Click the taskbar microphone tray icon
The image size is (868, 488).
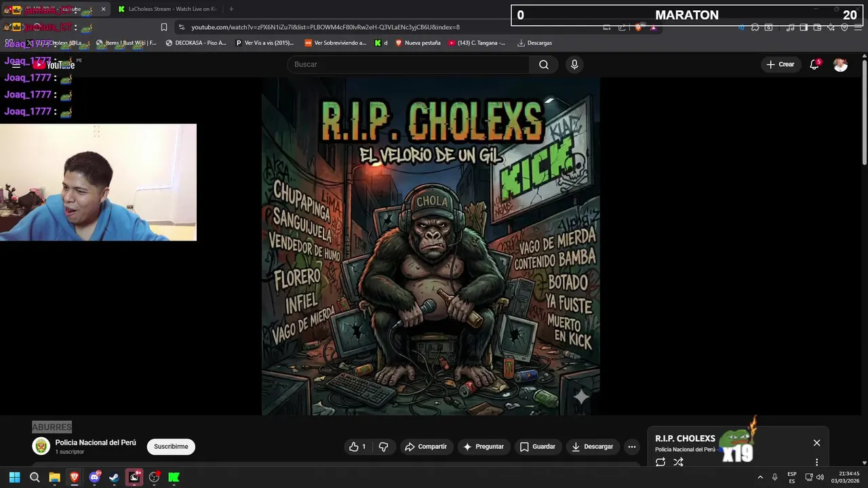tap(774, 477)
